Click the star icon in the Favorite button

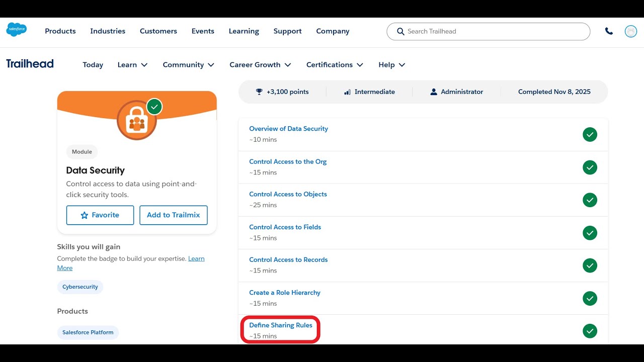pos(85,215)
